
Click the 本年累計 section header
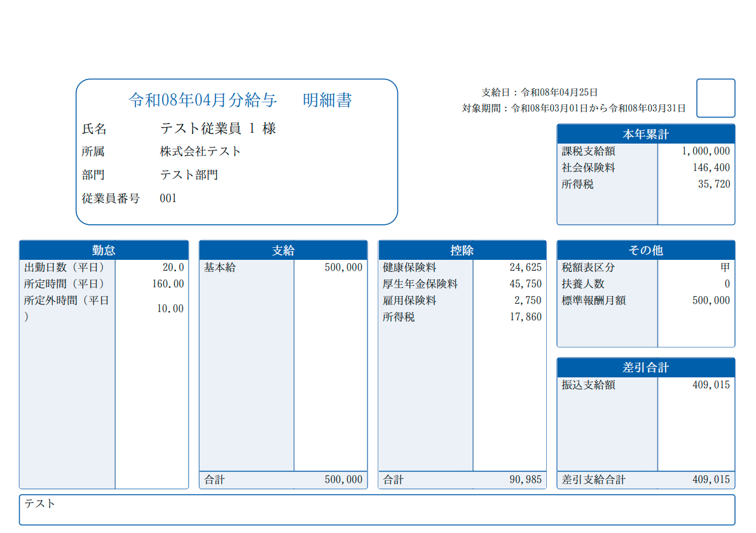click(645, 134)
